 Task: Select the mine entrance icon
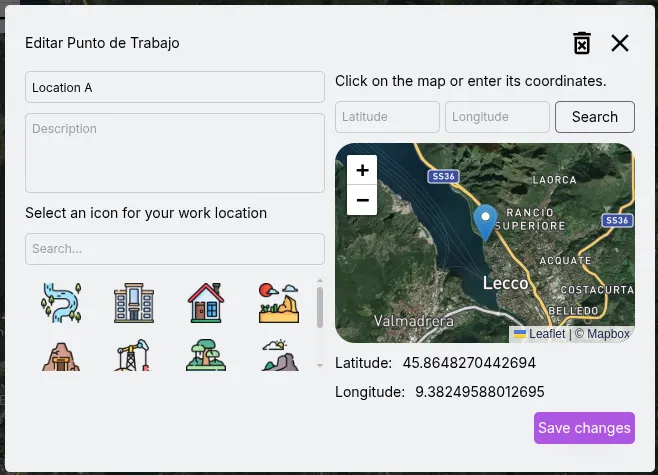pyautogui.click(x=61, y=356)
